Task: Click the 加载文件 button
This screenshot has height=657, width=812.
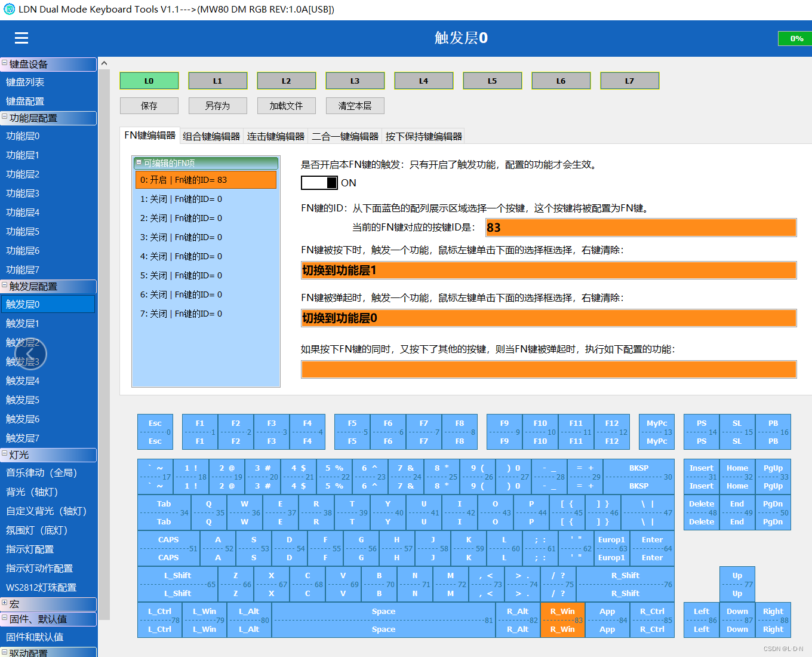Action: point(287,106)
